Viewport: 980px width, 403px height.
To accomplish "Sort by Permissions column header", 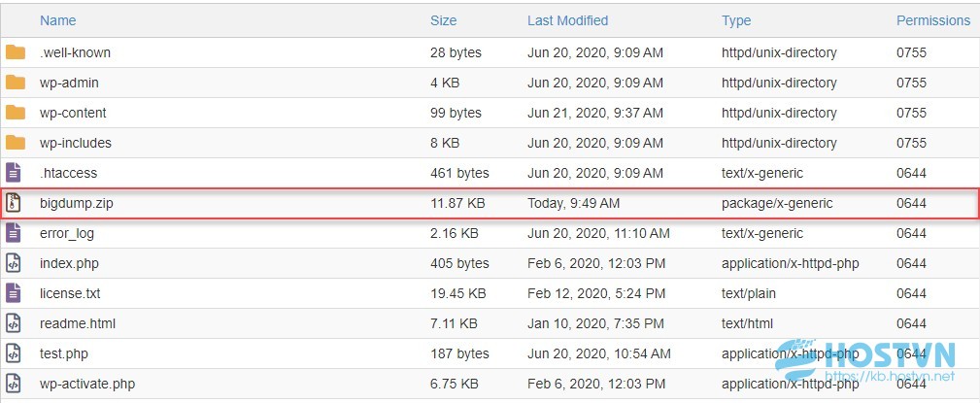I will coord(933,20).
